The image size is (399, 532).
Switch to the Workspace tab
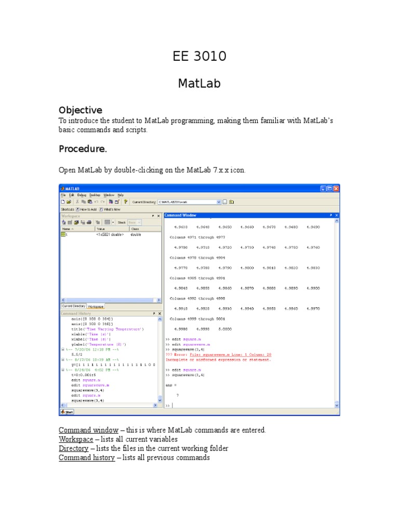[96, 307]
